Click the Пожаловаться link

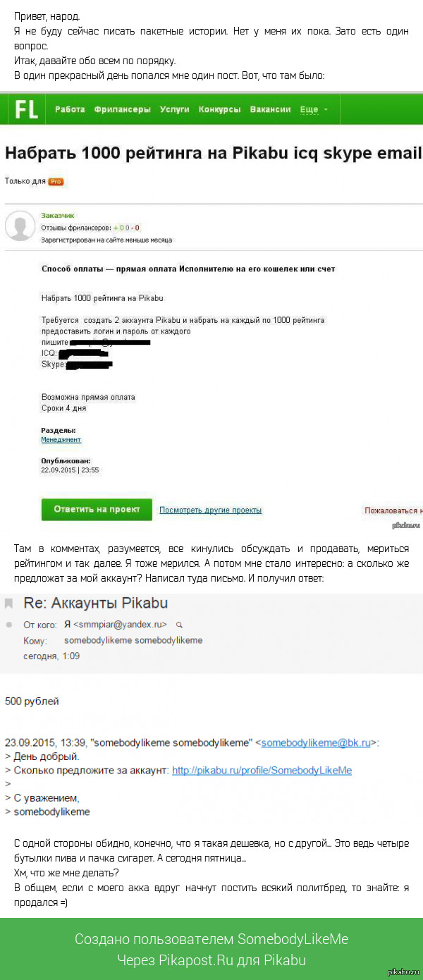click(x=393, y=510)
